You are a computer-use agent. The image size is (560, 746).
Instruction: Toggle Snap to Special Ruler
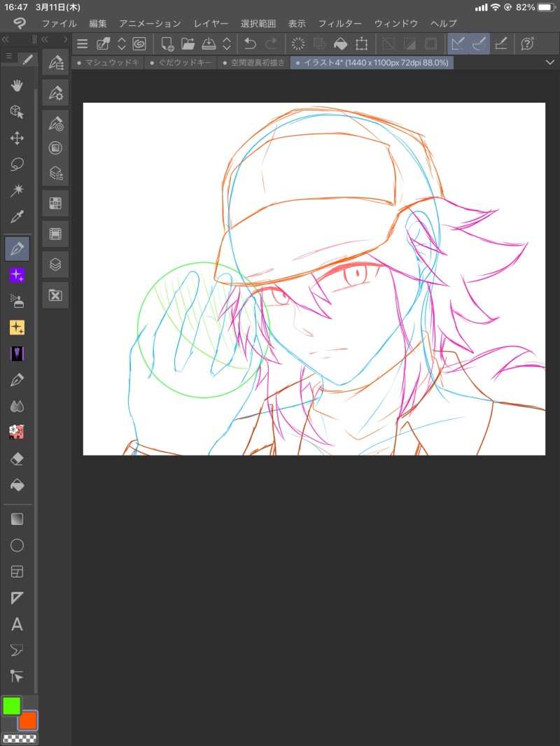coord(479,44)
